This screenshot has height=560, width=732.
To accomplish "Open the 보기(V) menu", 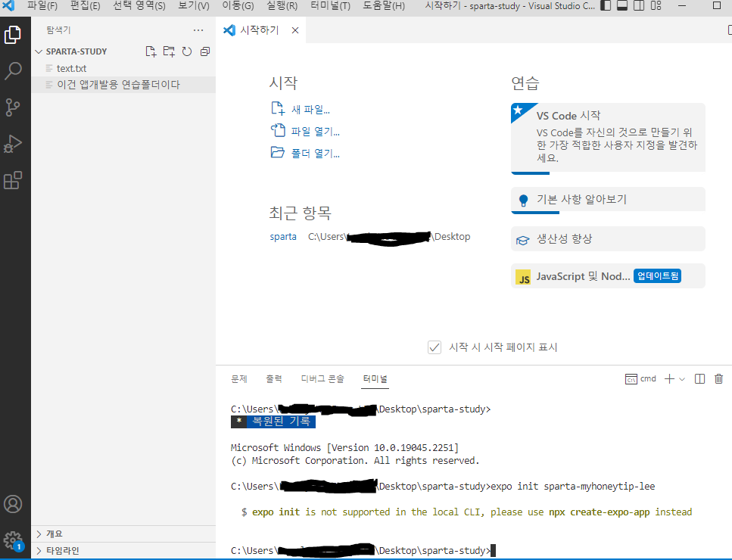I will [194, 5].
